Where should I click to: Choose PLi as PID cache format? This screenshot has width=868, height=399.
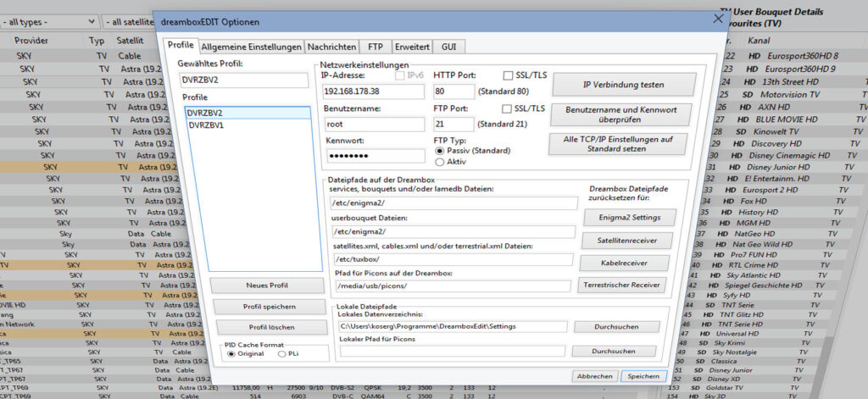[282, 353]
